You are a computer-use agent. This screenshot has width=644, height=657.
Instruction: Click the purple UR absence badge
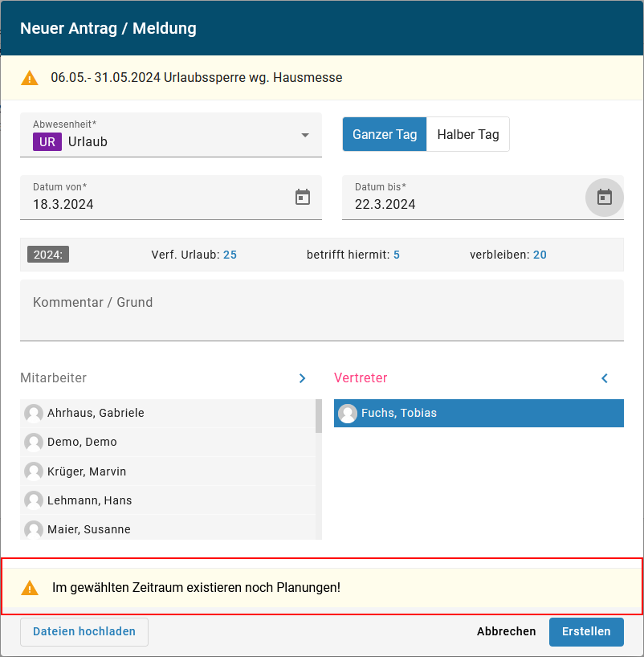point(47,141)
